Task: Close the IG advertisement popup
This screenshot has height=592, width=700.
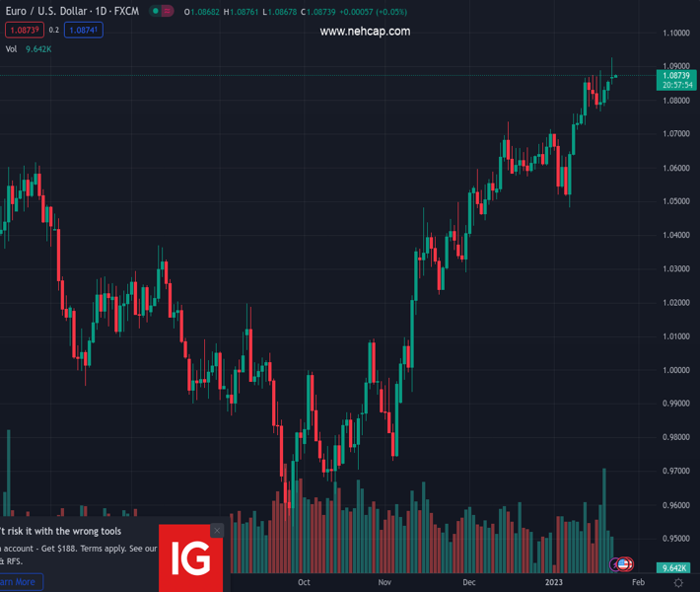Action: tap(217, 531)
